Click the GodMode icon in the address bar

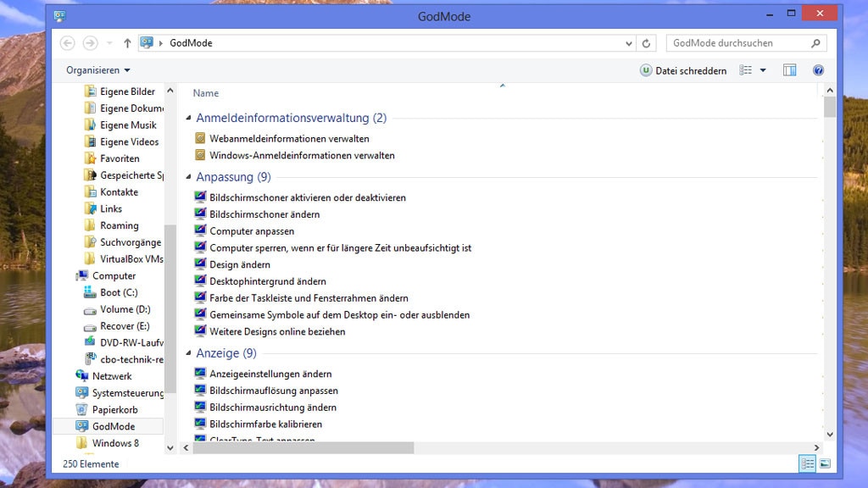[x=147, y=42]
